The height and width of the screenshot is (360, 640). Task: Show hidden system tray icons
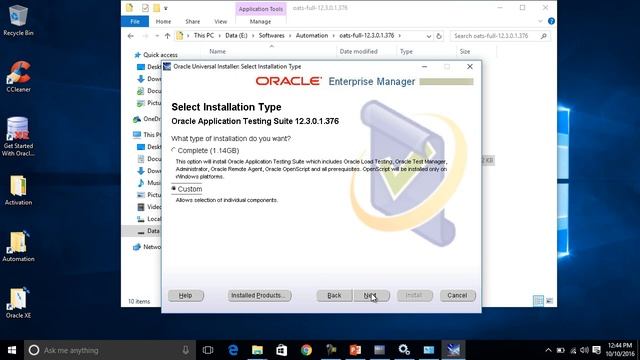[x=548, y=350]
